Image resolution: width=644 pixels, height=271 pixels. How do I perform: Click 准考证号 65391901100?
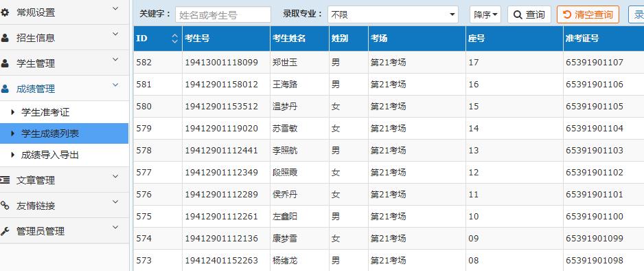[595, 216]
